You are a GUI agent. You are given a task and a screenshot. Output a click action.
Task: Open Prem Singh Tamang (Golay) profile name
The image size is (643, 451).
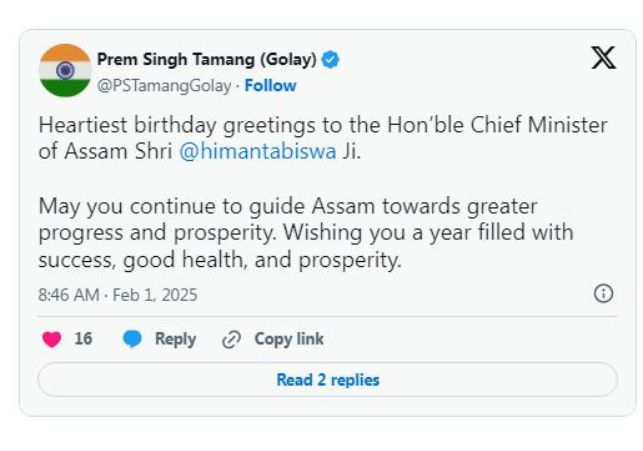[207, 59]
